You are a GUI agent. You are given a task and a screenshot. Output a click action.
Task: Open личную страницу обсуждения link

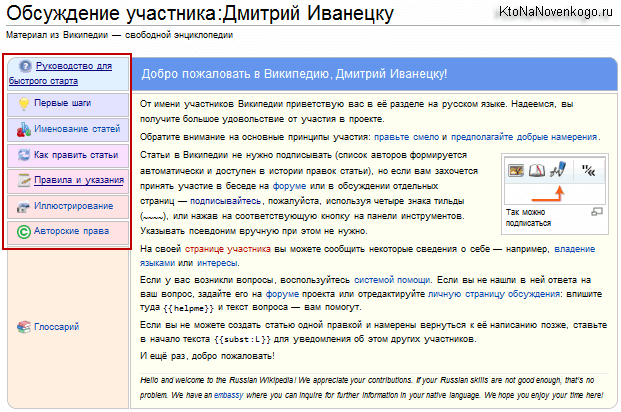[494, 294]
